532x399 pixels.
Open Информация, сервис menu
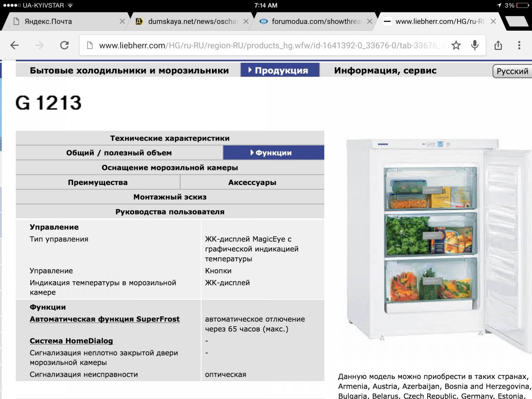[x=385, y=70]
